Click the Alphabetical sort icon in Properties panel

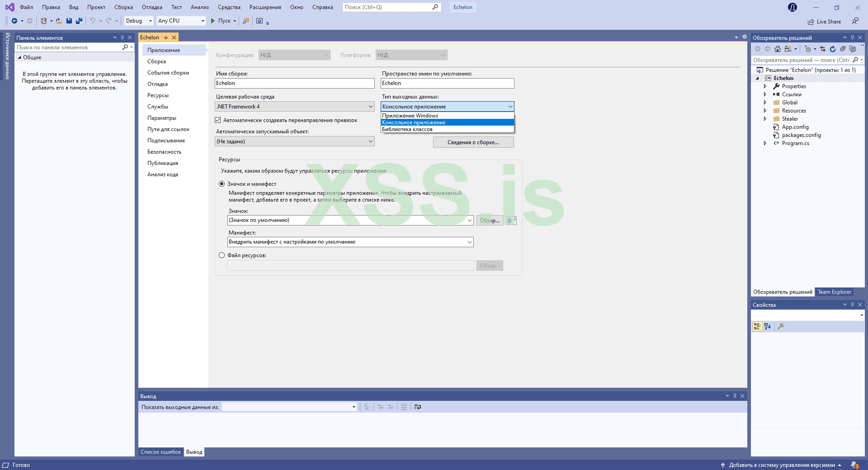[768, 326]
